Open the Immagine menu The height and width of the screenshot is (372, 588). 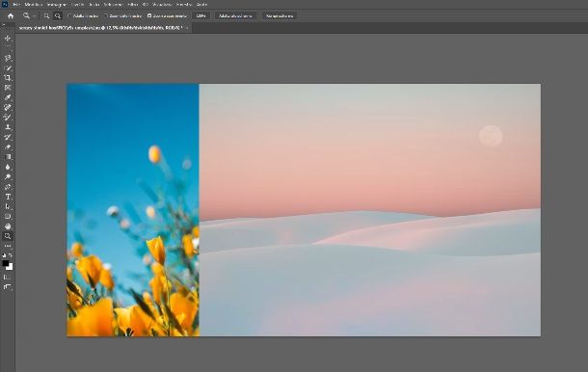56,5
